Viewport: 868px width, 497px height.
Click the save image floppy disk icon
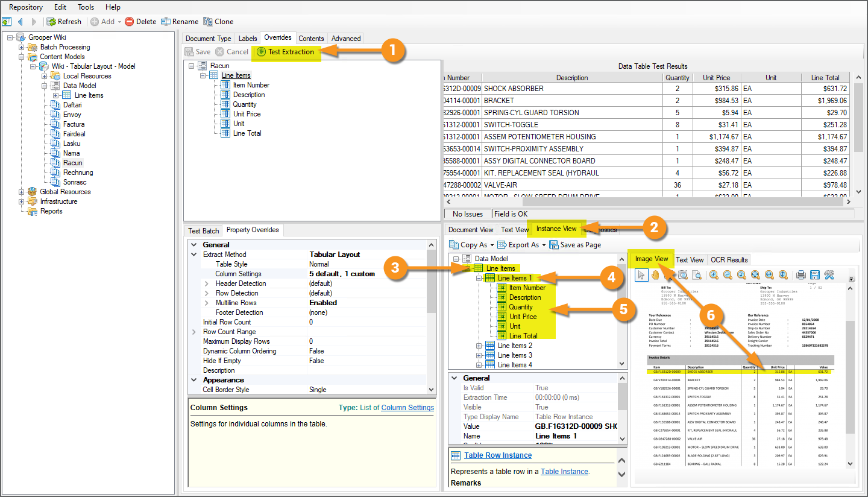(x=815, y=275)
